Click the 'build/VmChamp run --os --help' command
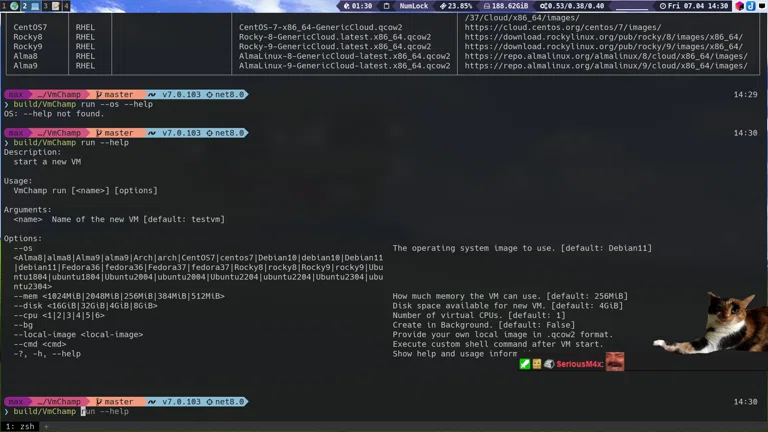This screenshot has width=768, height=432. (83, 104)
